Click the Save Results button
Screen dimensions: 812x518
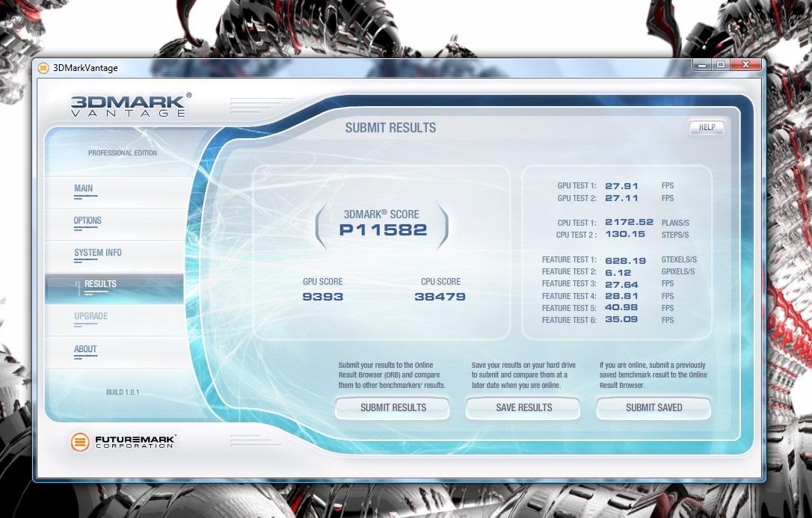point(523,408)
